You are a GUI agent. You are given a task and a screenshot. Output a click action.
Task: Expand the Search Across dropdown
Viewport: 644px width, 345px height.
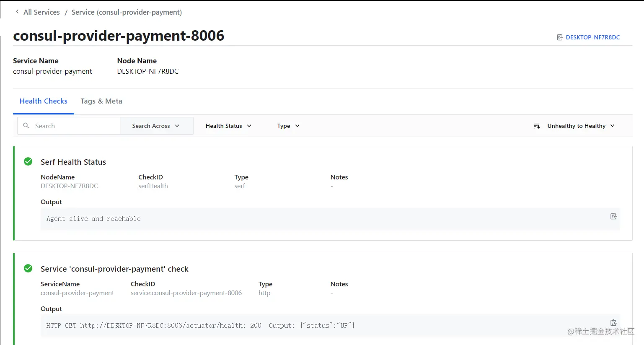click(157, 126)
